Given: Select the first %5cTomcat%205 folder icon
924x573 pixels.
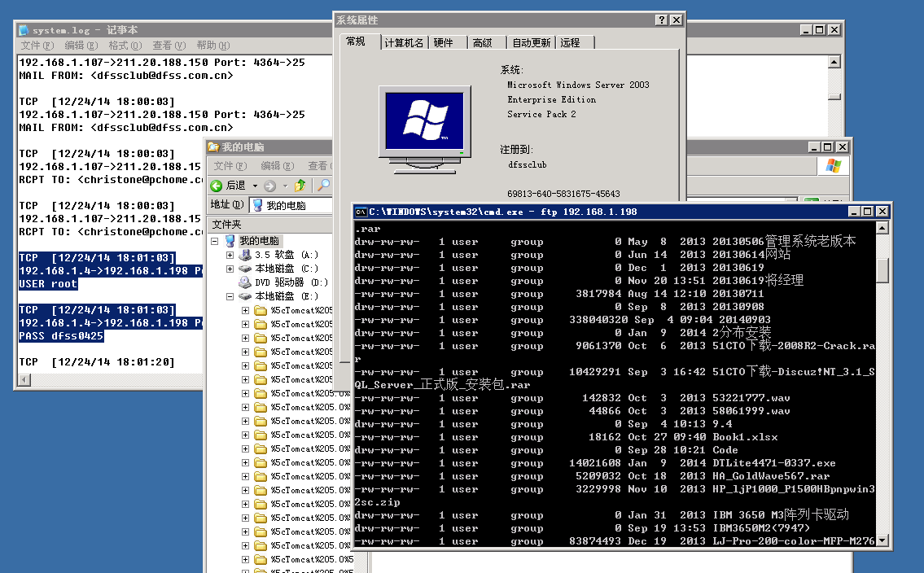Looking at the screenshot, I should pos(261,310).
